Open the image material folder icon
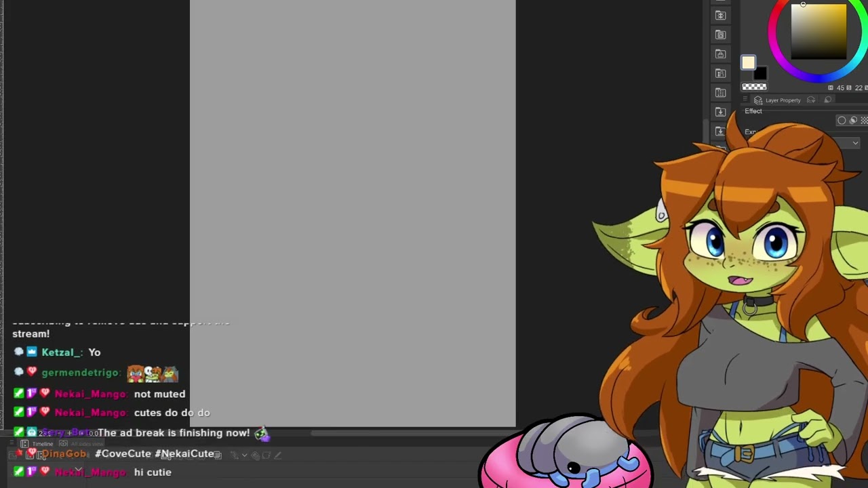Image resolution: width=868 pixels, height=488 pixels. coord(721,35)
